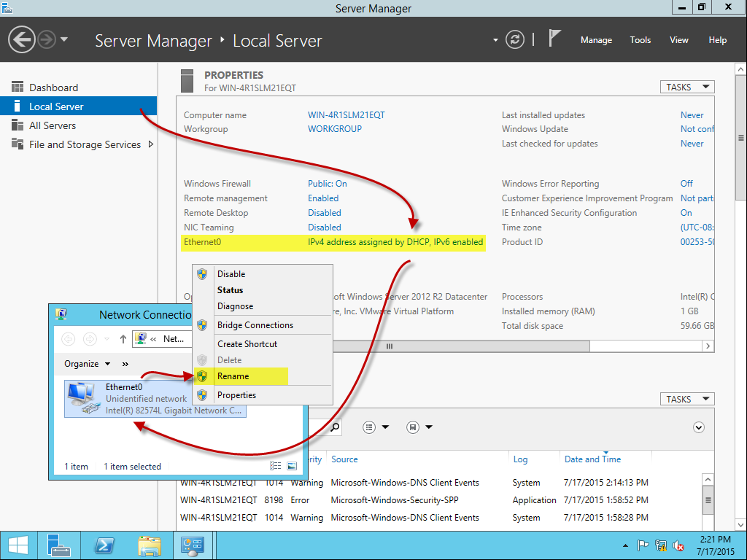The width and height of the screenshot is (747, 560).
Task: Click the back navigation arrow in Server Manager
Action: click(x=21, y=39)
